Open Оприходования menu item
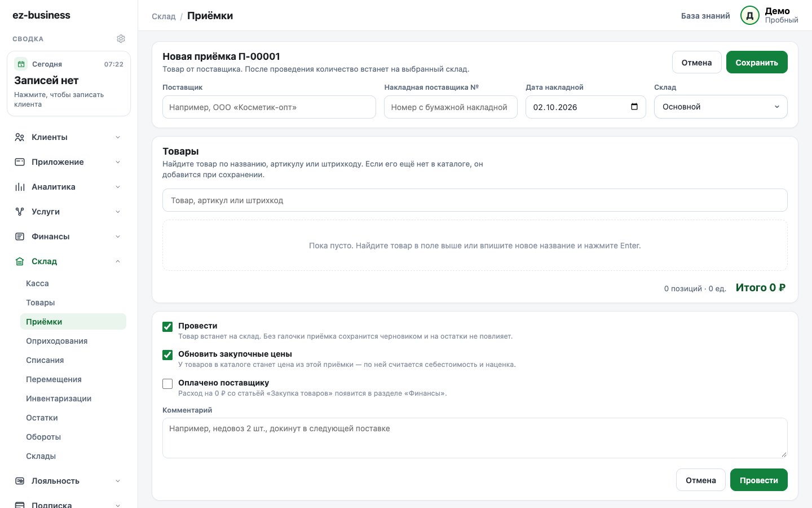This screenshot has width=812, height=508. pos(73,341)
